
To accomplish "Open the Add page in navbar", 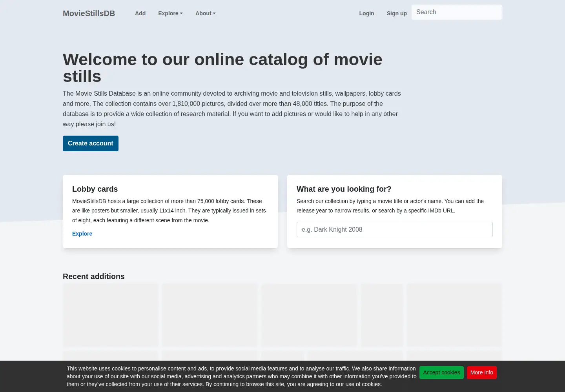I will pos(140,13).
